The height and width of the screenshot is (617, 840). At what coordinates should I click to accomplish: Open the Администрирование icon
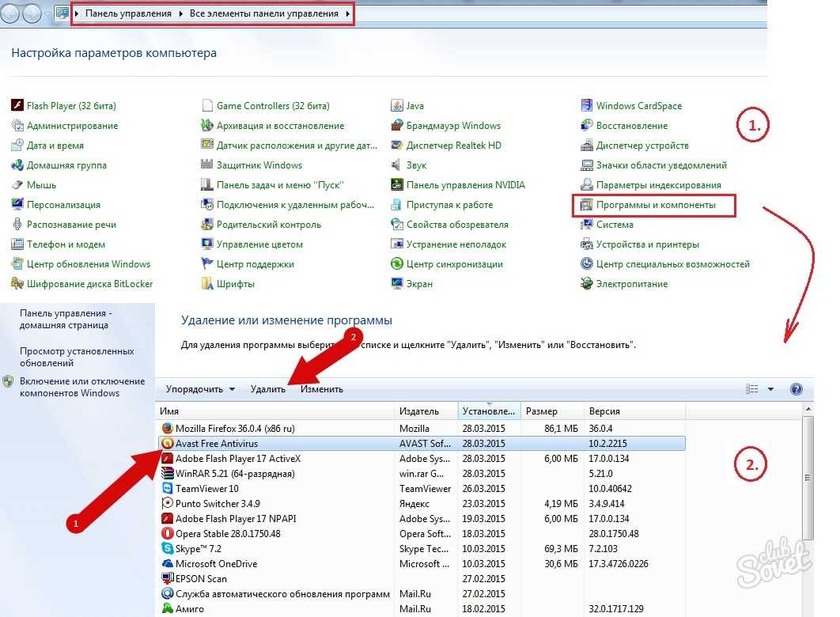tap(17, 125)
